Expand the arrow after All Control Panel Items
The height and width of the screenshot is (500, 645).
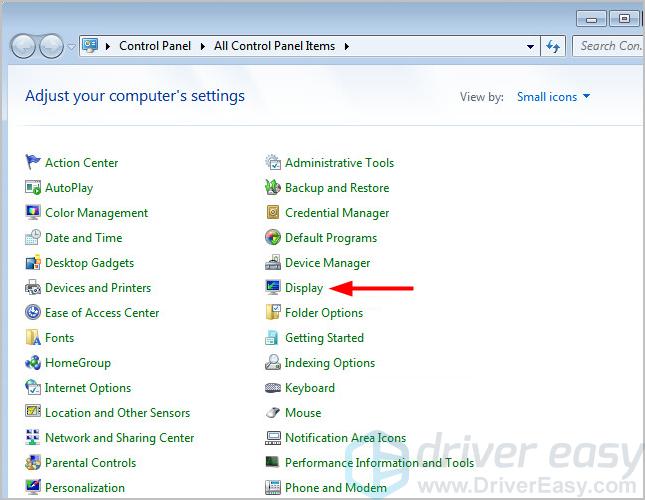click(x=346, y=46)
